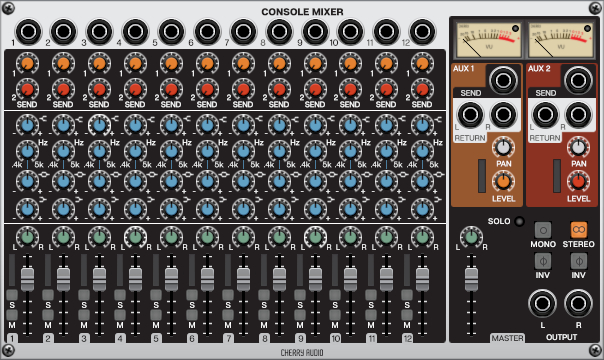Click the left VU meter
The width and height of the screenshot is (604, 360).
[488, 39]
